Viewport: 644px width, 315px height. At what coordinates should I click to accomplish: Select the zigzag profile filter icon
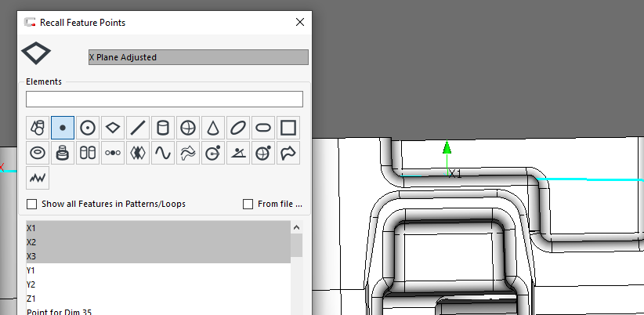coord(38,178)
